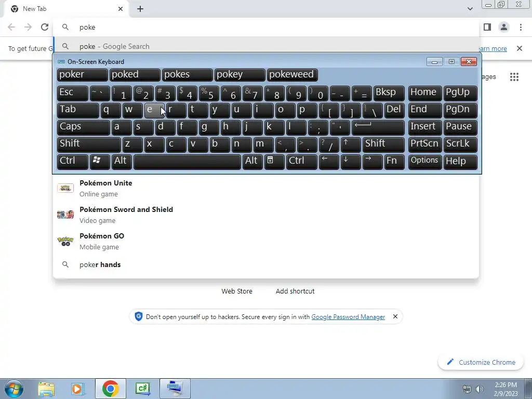Expand the tab search chevron

[x=470, y=9]
